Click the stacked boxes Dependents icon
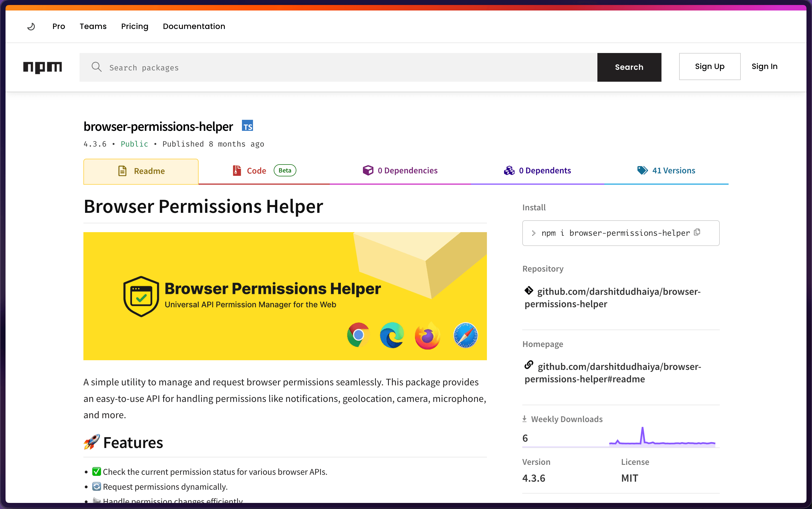Screen dimensions: 812x509 coord(509,171)
